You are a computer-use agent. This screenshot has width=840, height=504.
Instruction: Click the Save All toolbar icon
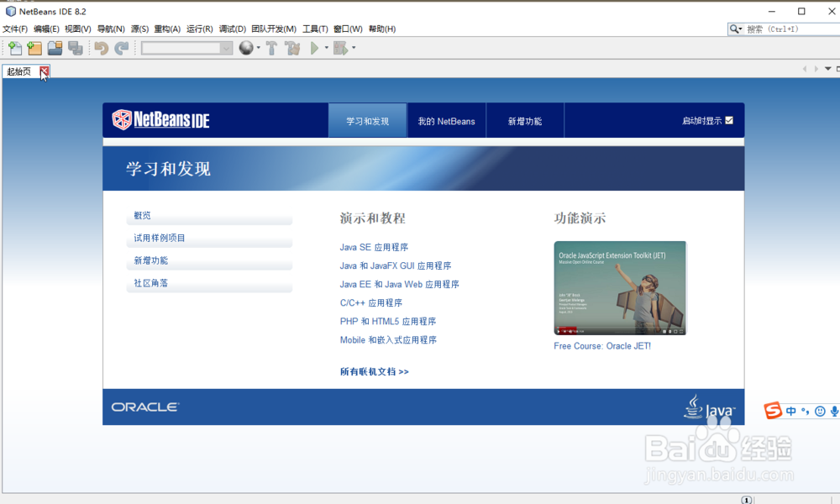pyautogui.click(x=75, y=48)
